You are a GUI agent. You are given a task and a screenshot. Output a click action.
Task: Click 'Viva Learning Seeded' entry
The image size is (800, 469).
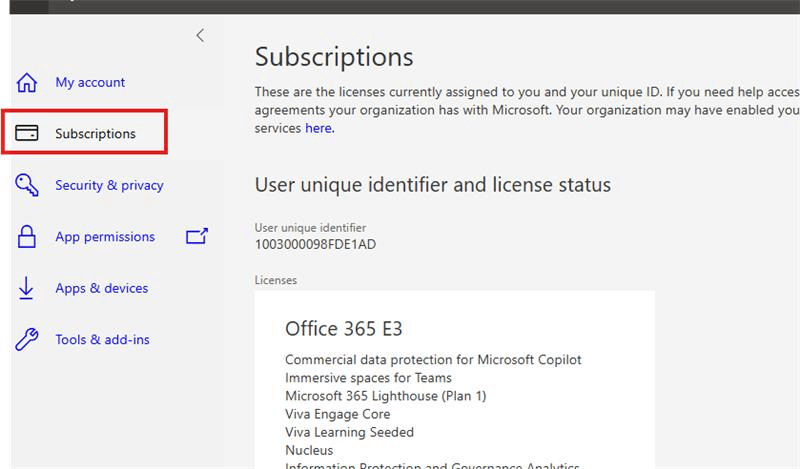[349, 432]
